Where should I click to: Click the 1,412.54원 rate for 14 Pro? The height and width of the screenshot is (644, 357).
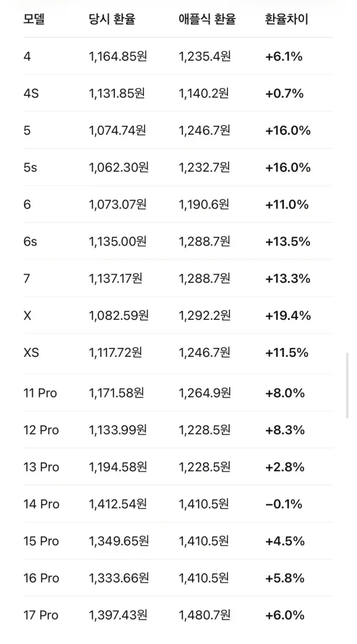[117, 504]
